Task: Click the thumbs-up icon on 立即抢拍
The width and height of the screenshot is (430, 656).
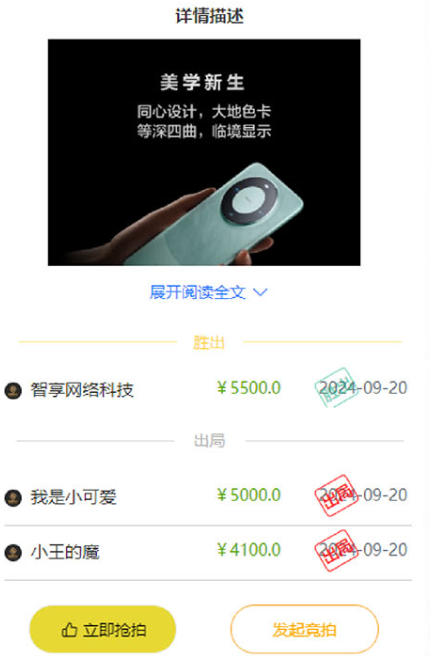Action: [x=69, y=629]
